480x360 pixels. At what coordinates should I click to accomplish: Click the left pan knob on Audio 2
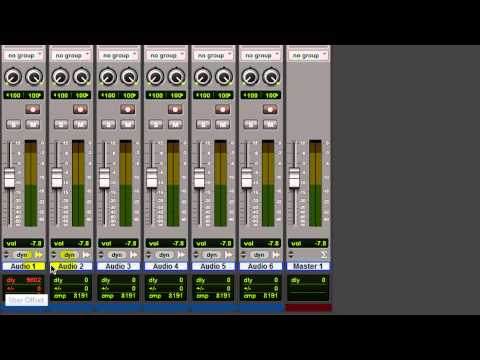point(60,77)
